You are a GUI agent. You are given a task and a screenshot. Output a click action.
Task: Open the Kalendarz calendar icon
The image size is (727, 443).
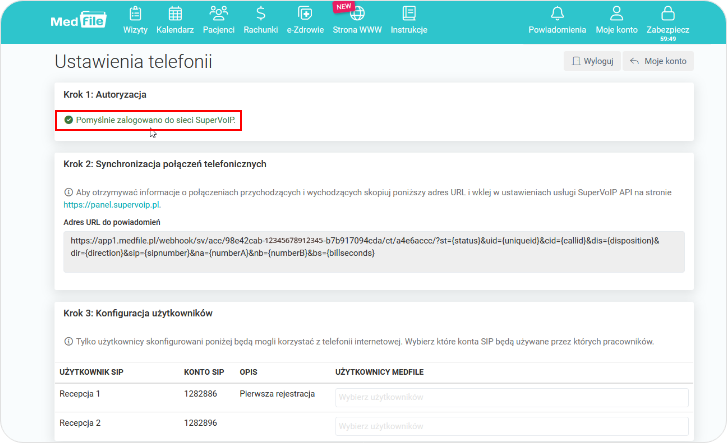(175, 14)
